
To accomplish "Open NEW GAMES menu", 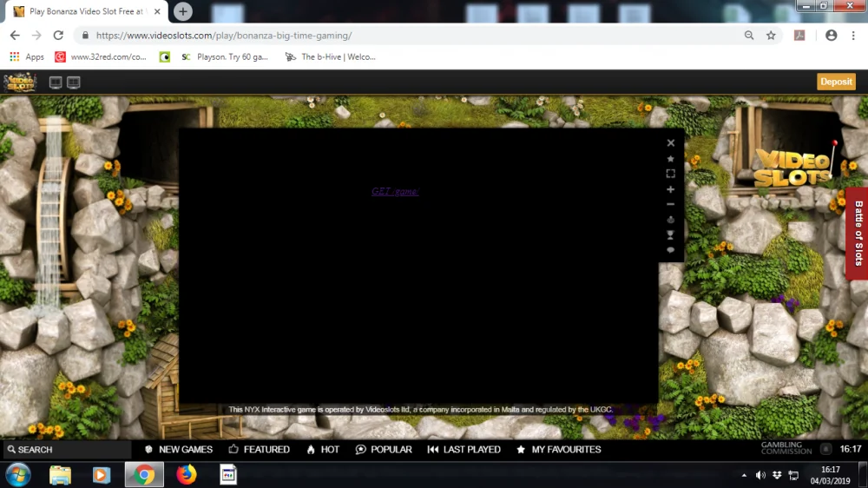I will tap(178, 450).
